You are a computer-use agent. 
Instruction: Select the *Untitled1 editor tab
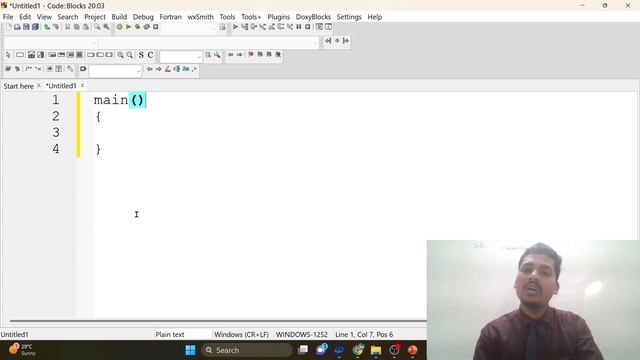coord(61,86)
